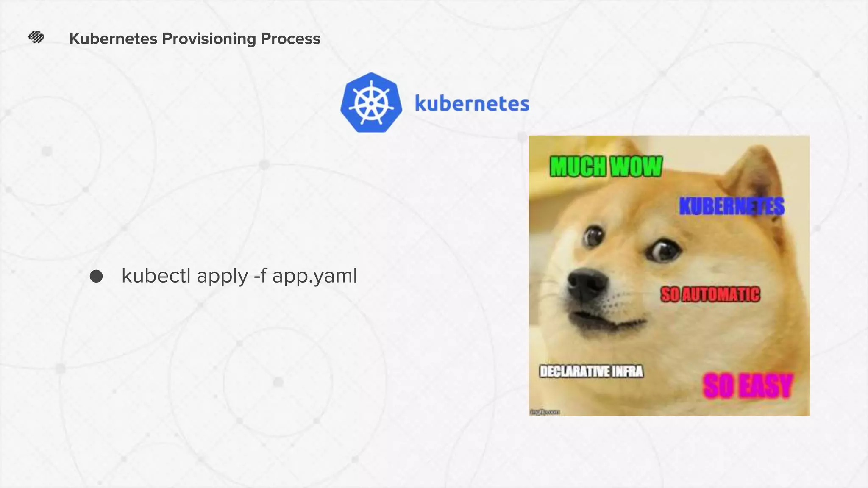This screenshot has width=868, height=488.
Task: Click the blue kubernetes wordmark text
Action: point(472,104)
